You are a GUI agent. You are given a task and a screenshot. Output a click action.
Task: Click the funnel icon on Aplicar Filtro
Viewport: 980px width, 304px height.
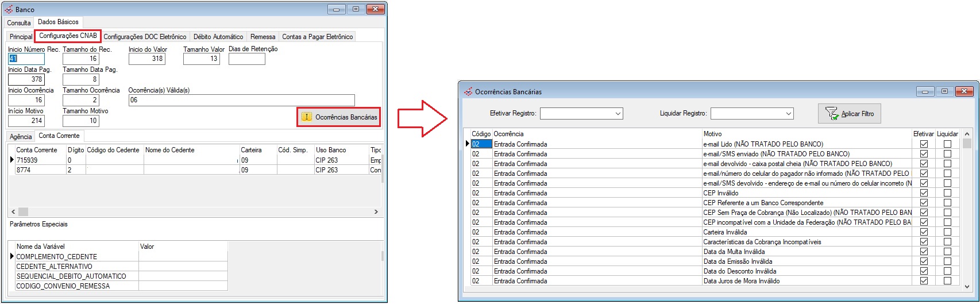pos(831,113)
